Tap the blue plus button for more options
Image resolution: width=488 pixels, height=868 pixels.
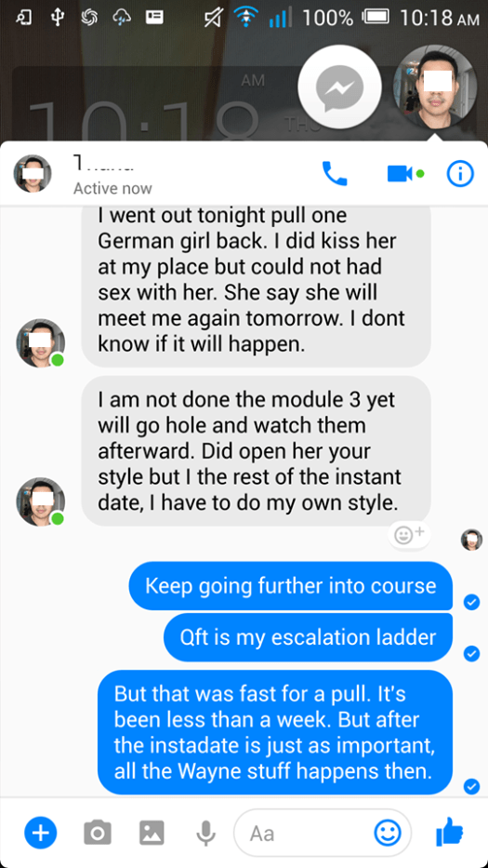[x=40, y=833]
